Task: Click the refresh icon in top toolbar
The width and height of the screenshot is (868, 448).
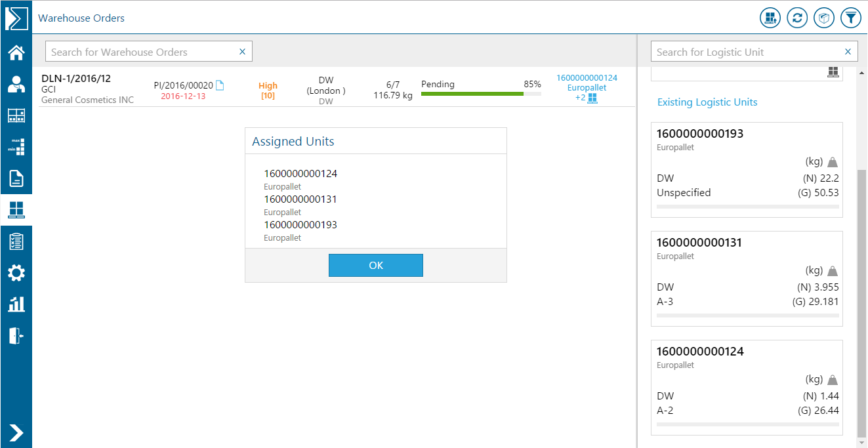Action: [797, 18]
